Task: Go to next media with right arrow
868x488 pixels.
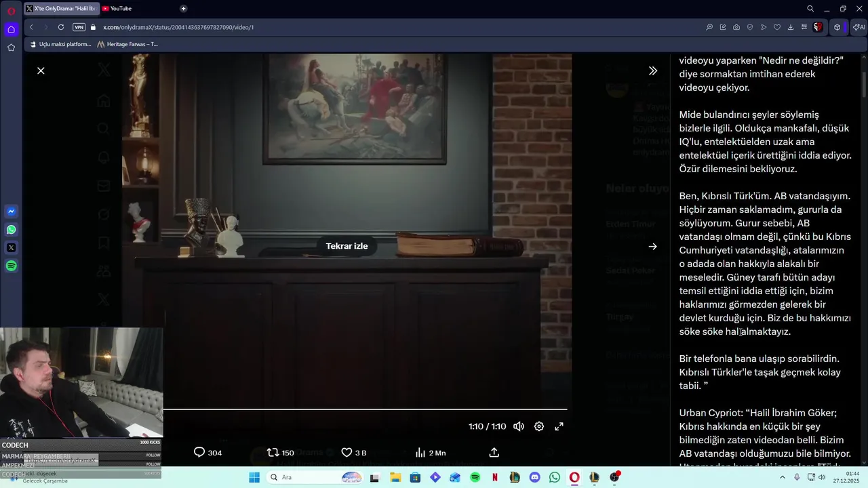Action: [652, 247]
